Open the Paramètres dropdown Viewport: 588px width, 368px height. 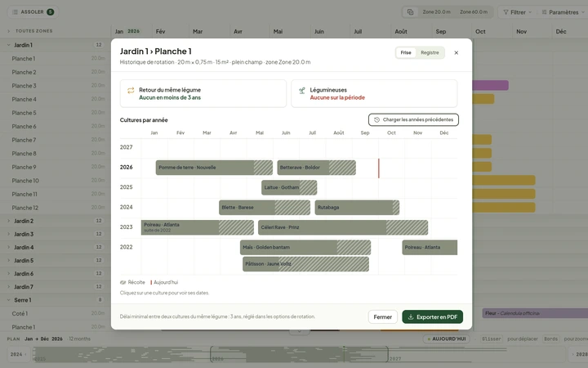tap(563, 12)
